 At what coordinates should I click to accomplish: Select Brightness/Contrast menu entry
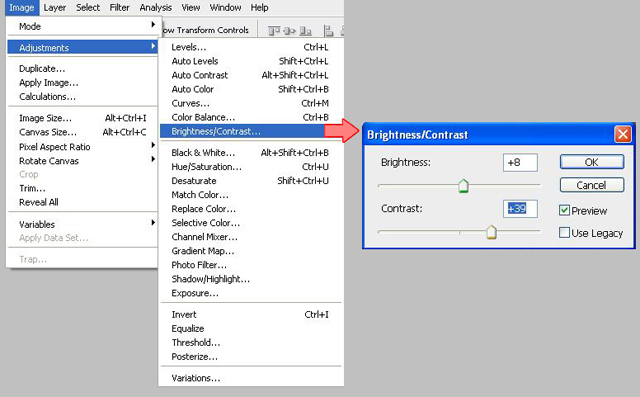point(242,131)
